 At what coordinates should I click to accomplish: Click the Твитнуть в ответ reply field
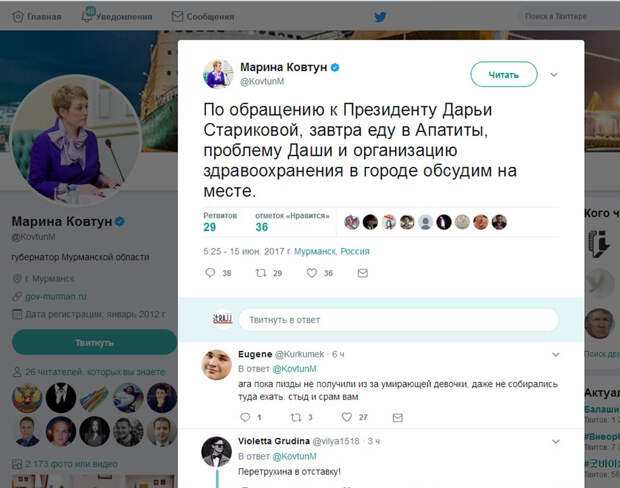point(399,320)
